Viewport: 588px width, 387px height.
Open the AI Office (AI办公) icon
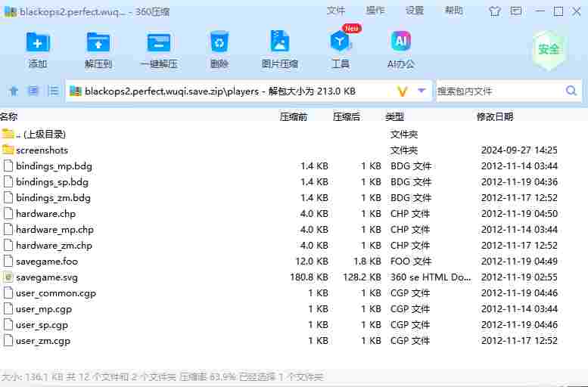[401, 41]
